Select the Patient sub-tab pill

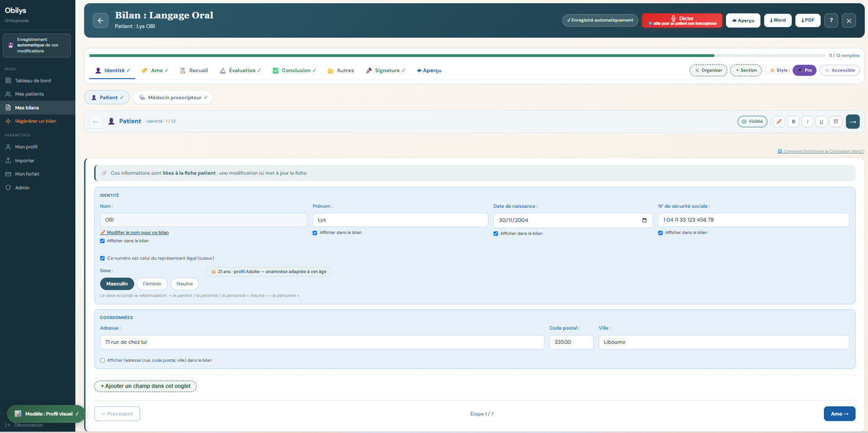point(107,97)
